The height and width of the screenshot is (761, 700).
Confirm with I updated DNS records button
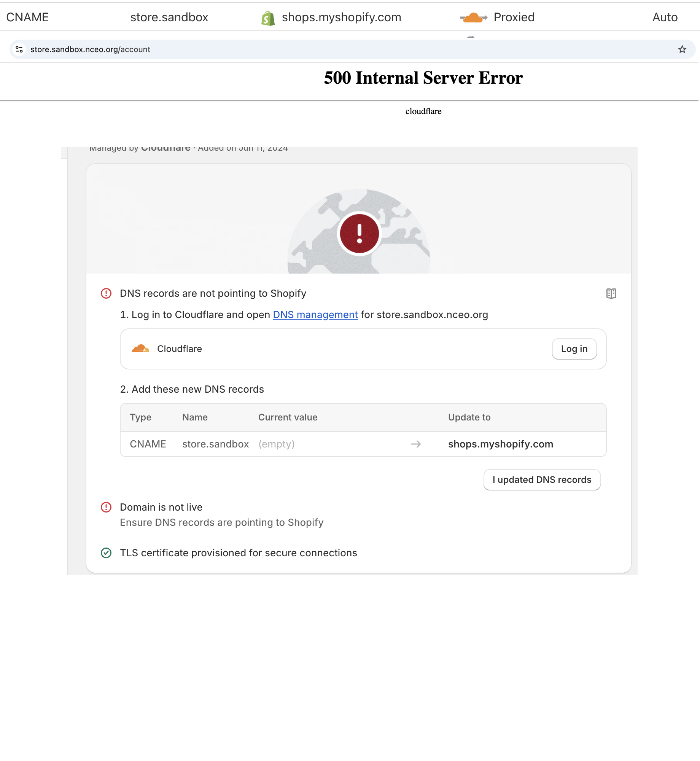tap(542, 480)
